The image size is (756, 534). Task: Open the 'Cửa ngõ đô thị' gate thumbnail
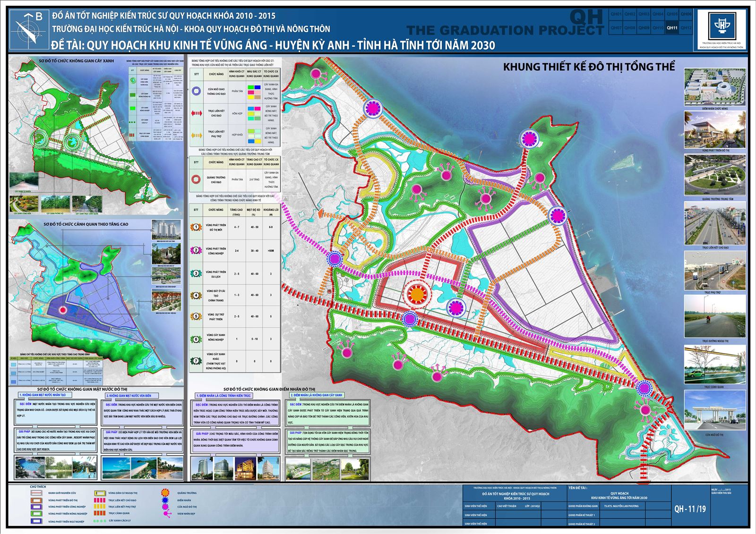(715, 411)
